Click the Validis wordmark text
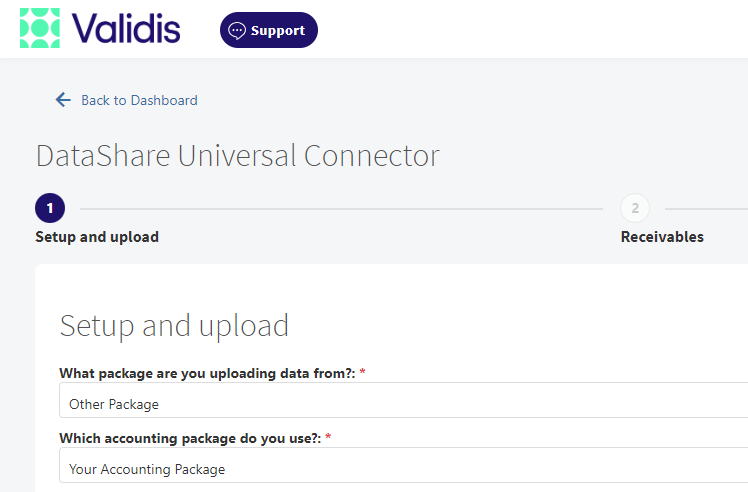 tap(126, 29)
